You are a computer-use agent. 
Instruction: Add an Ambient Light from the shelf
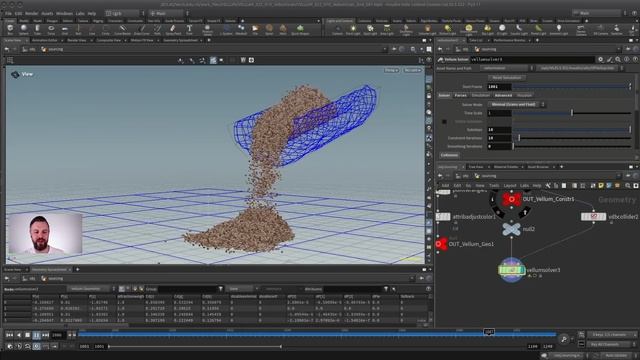click(x=559, y=29)
